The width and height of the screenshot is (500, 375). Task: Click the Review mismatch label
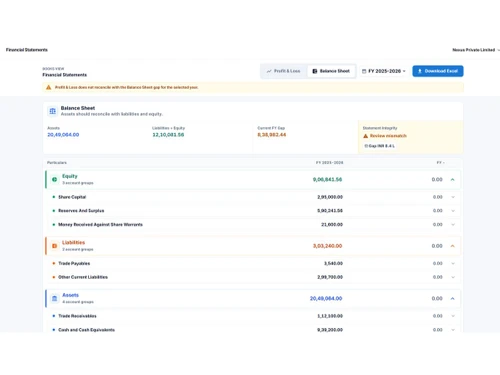point(388,136)
